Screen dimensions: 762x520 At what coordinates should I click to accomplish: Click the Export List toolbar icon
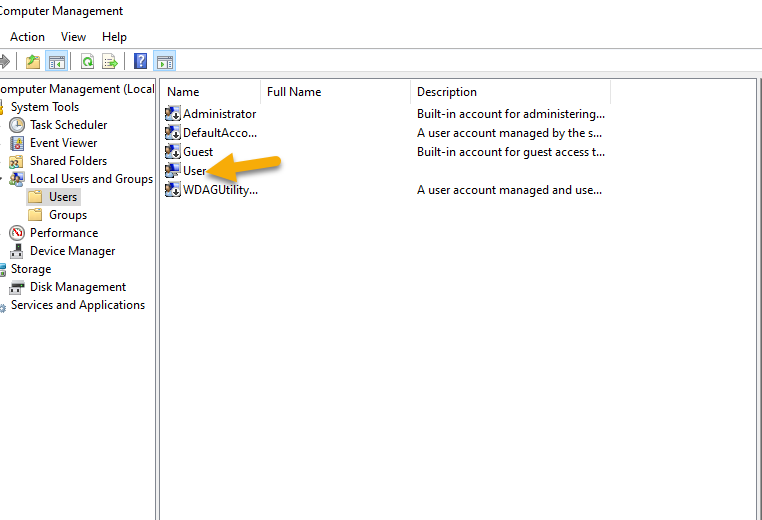110,62
